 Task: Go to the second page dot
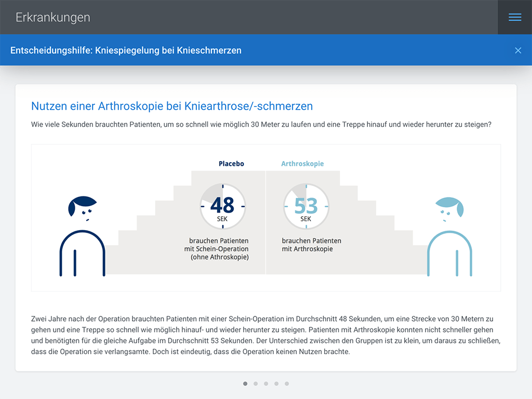click(x=256, y=384)
